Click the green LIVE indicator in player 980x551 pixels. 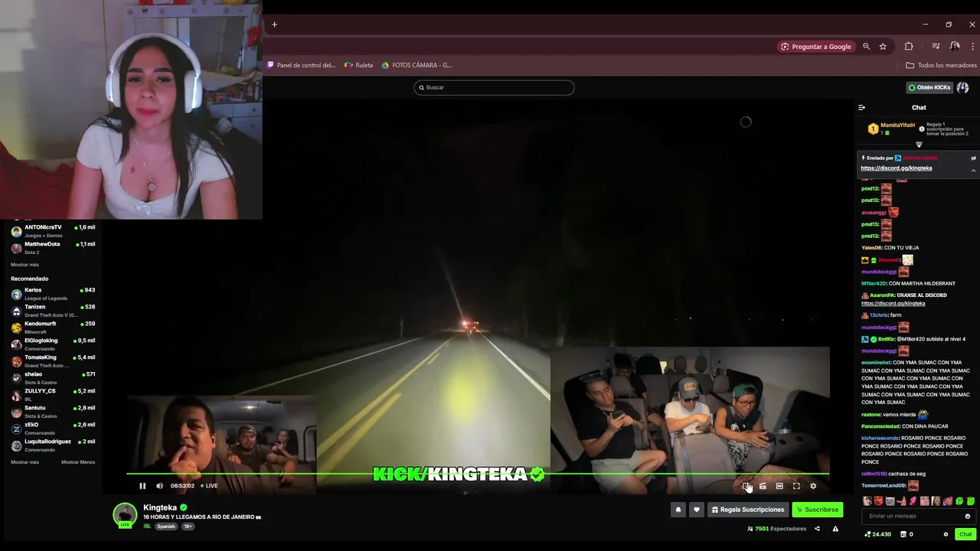tap(209, 486)
